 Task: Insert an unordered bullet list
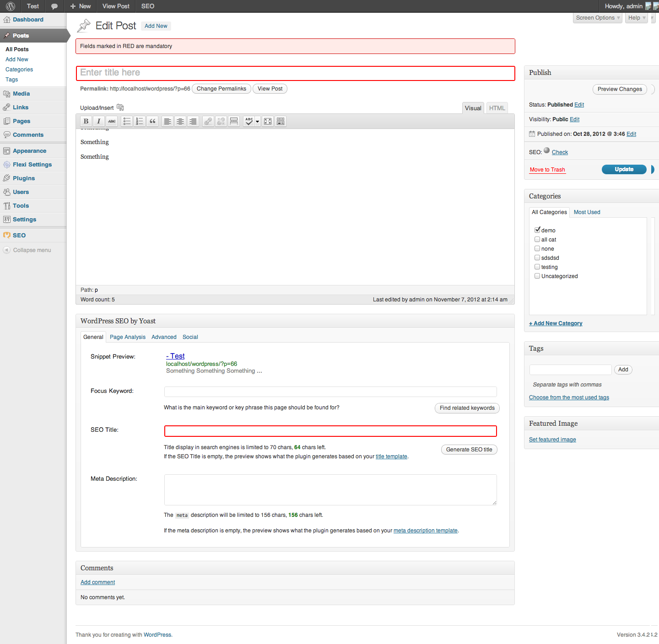click(x=127, y=121)
